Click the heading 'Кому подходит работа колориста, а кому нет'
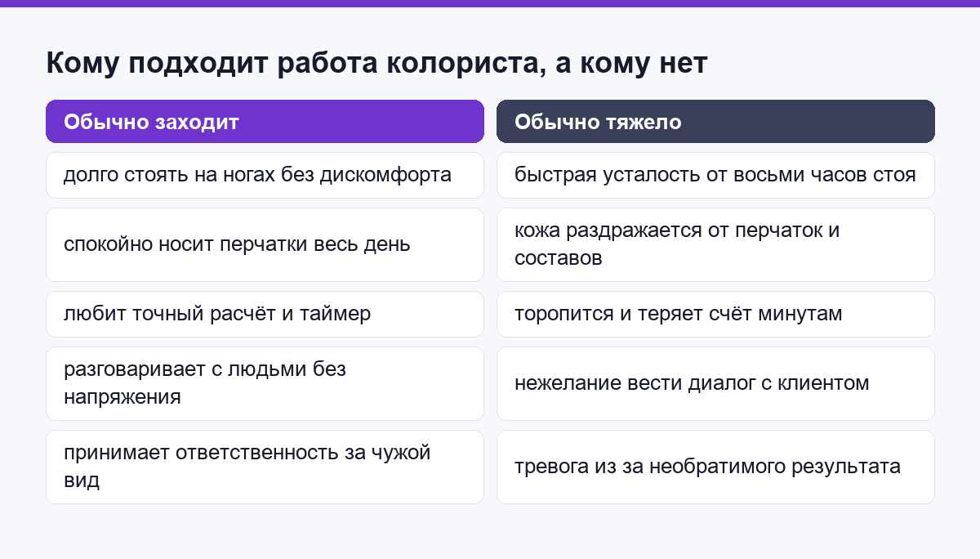The height and width of the screenshot is (559, 980). [376, 63]
